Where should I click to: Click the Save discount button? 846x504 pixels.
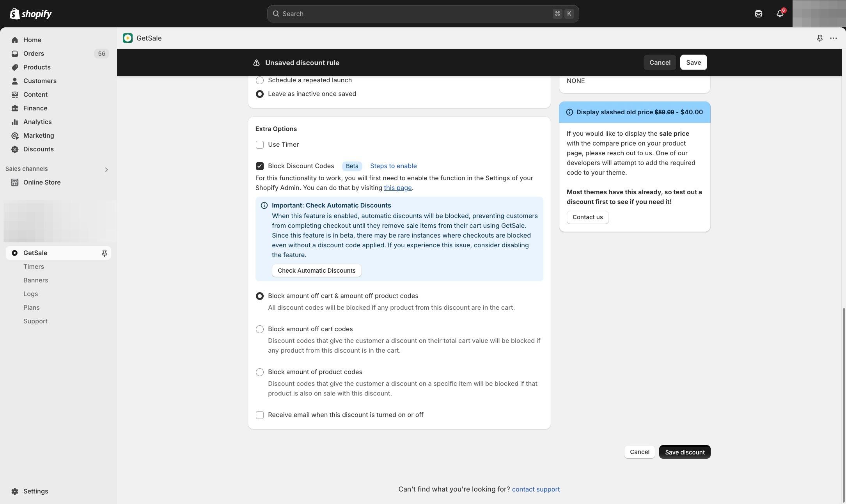(x=685, y=452)
